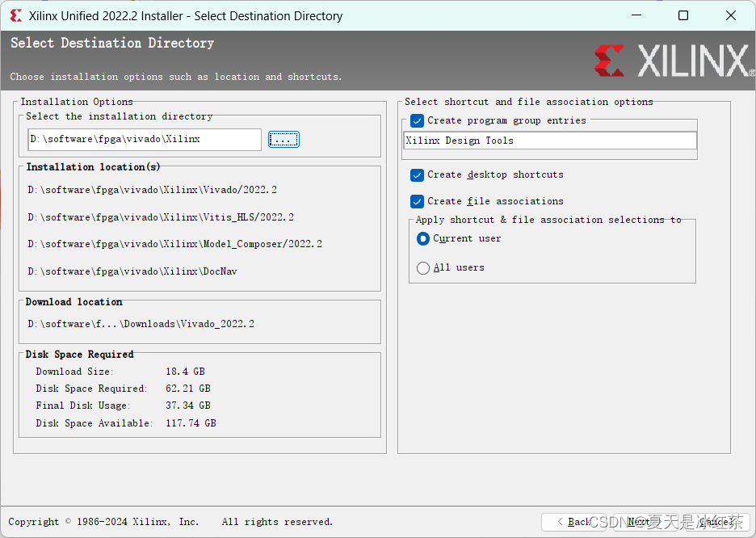Click the Select Destination Directory heading

(112, 44)
